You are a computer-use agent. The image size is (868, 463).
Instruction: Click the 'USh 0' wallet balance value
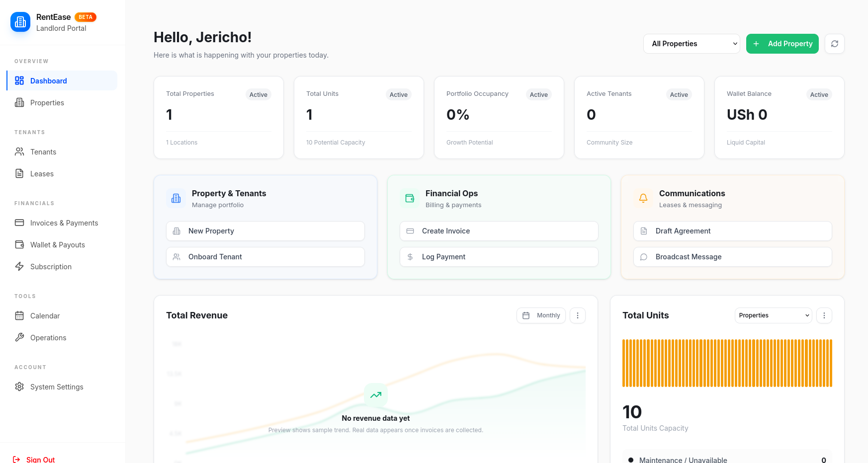pyautogui.click(x=747, y=115)
